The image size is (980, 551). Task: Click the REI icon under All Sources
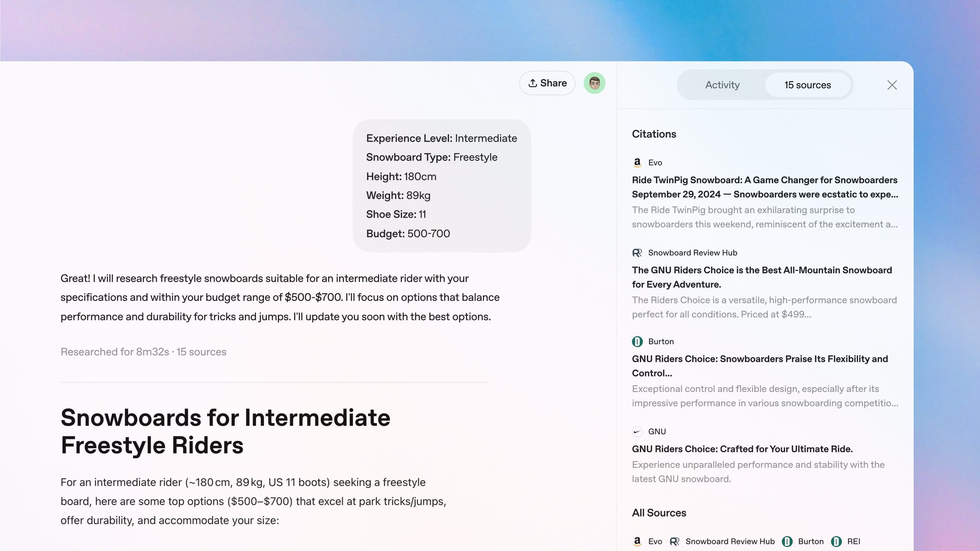(836, 541)
